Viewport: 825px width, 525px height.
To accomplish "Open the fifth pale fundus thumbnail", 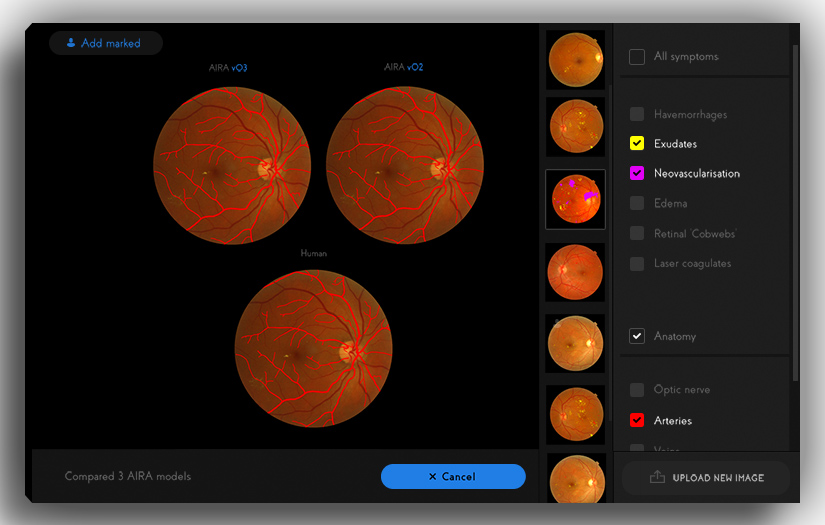I will click(576, 344).
